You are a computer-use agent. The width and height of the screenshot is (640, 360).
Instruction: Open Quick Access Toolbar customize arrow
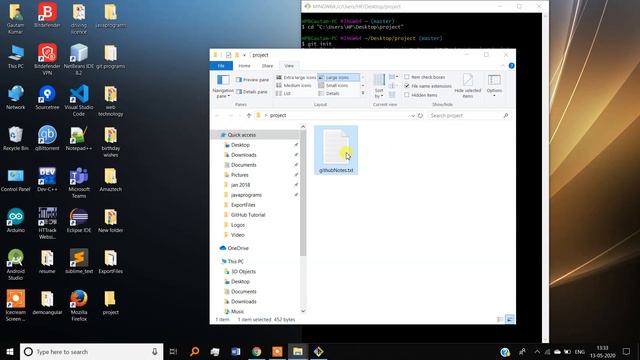pos(244,55)
